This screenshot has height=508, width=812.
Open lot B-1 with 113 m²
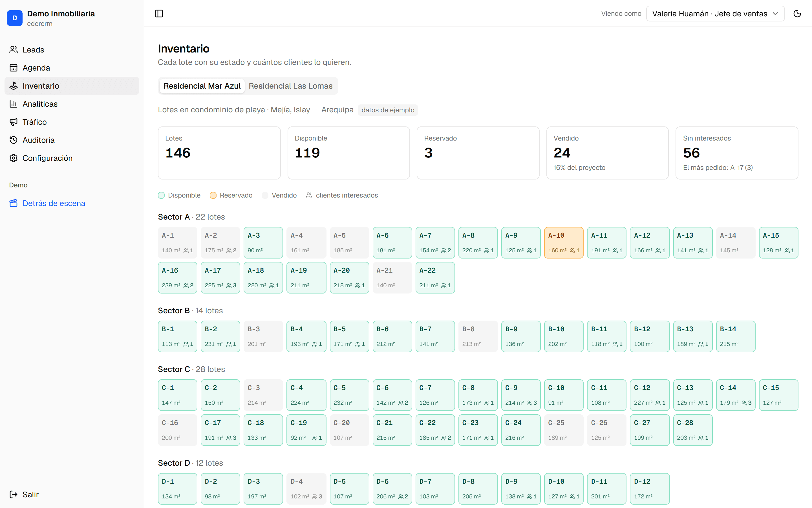tap(178, 336)
